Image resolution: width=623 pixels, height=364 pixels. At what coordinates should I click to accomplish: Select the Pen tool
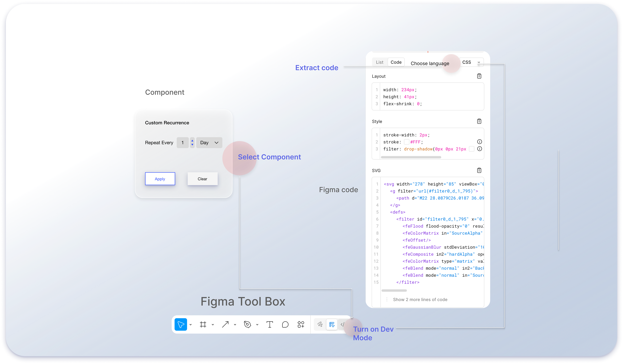[x=247, y=324]
